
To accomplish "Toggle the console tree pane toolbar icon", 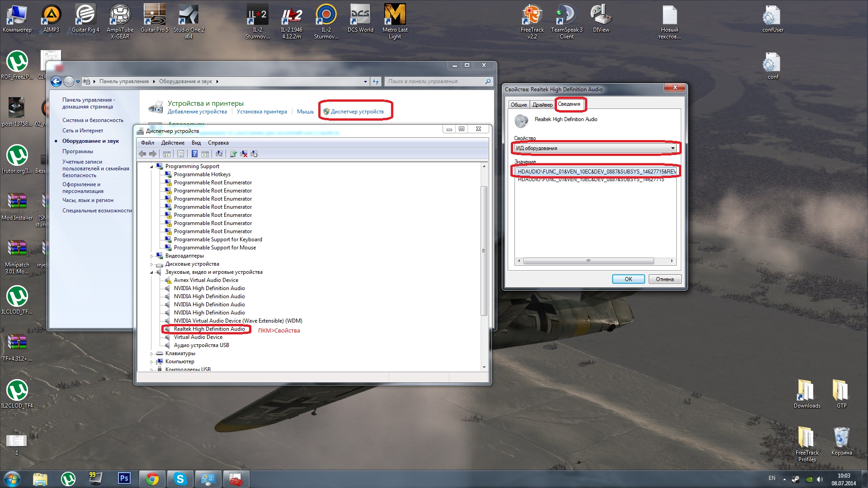I will 167,154.
